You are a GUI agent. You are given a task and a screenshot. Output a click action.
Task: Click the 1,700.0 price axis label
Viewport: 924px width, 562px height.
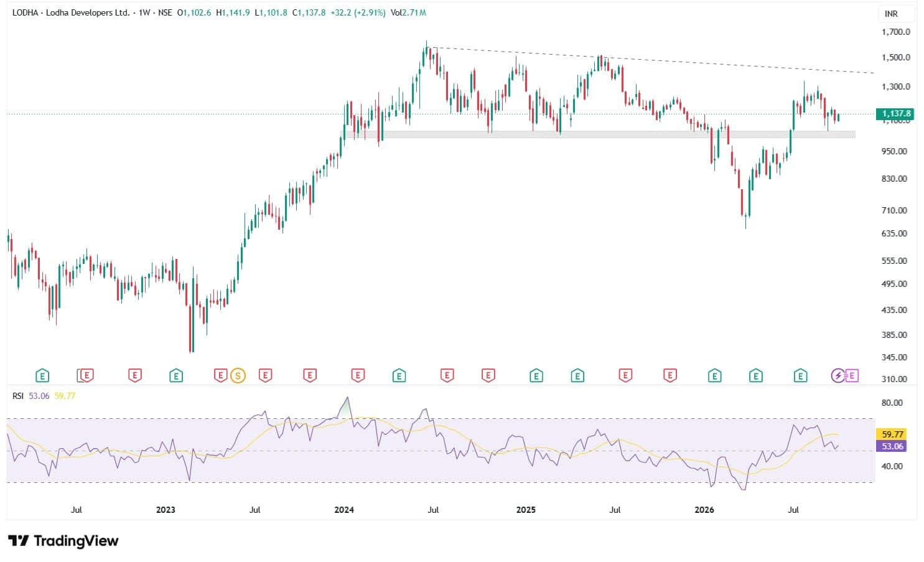pos(895,32)
